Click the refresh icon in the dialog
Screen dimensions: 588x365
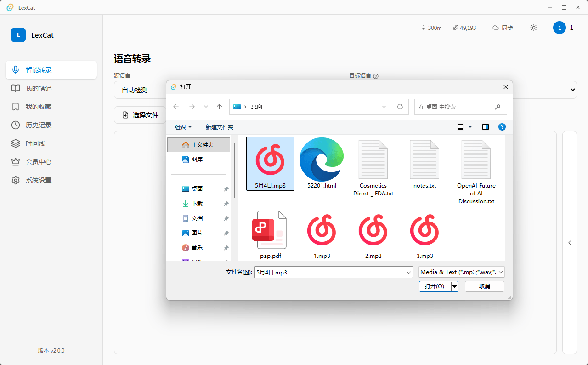pos(400,107)
